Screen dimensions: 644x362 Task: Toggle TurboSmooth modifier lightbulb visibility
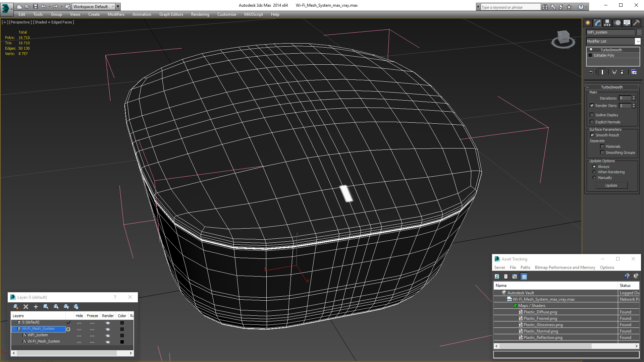[x=591, y=50]
